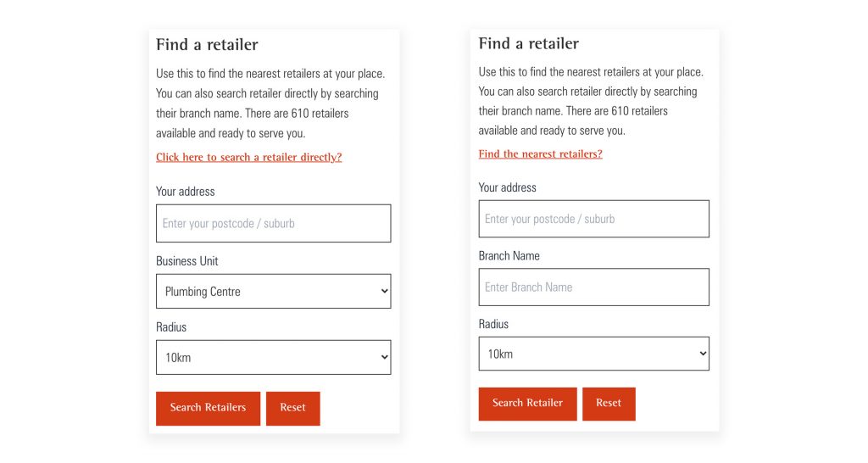
Task: Click 'Your address' label in Business Unit form
Action: pyautogui.click(x=185, y=192)
